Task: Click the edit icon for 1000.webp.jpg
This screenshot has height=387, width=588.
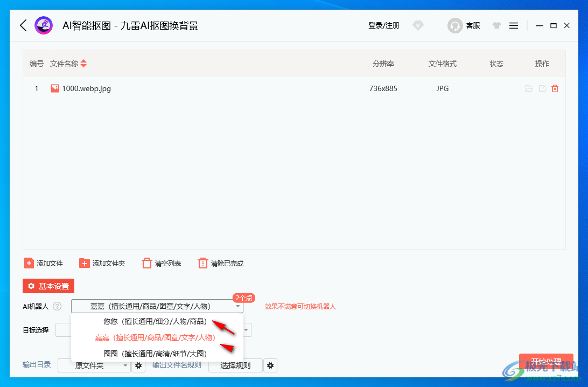Action: (x=542, y=88)
